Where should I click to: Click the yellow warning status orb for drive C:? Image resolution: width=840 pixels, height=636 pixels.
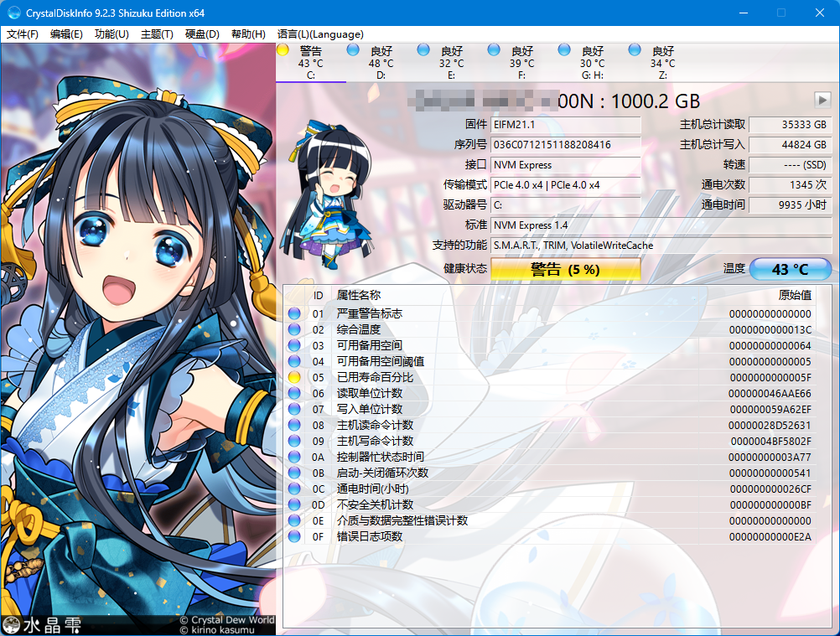click(x=283, y=50)
